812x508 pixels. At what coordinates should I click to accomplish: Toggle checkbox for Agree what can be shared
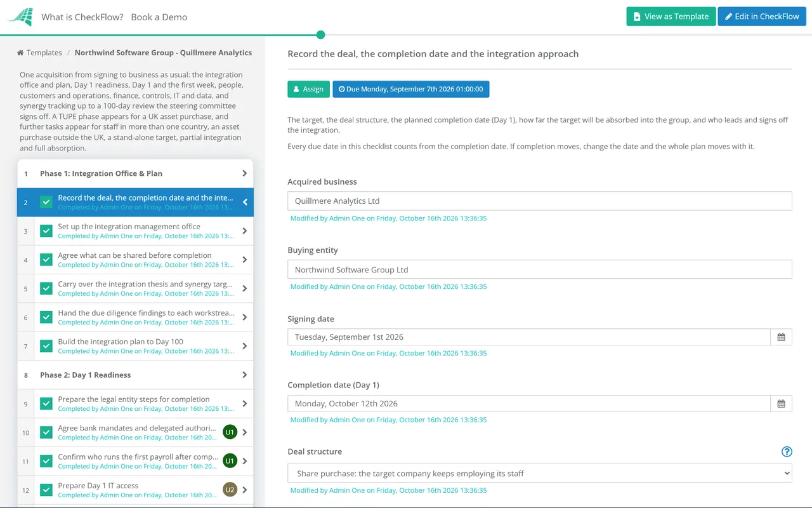click(x=46, y=260)
